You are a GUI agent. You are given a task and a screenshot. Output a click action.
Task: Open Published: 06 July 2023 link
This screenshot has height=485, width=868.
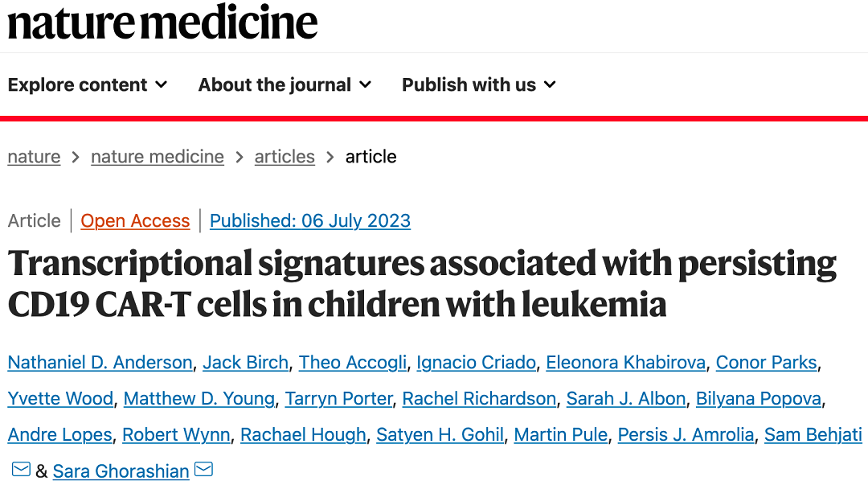coord(310,220)
